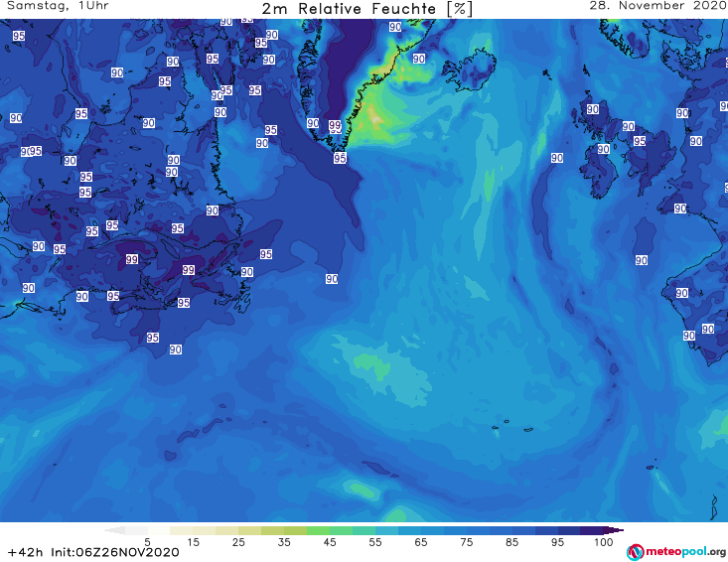Click the '5' value on the legend scale
Viewport: 728px width, 562px height.
coord(147,542)
